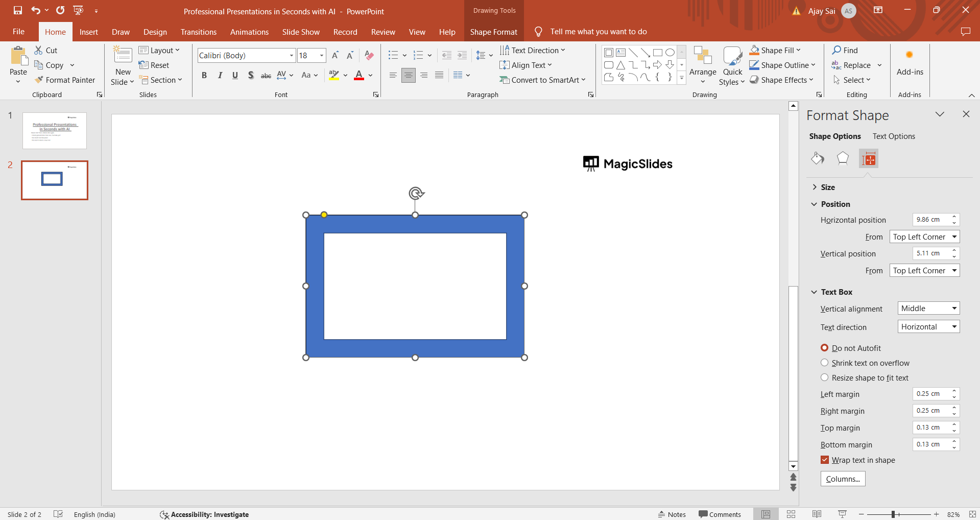Click the Slide Sorter view icon
The height and width of the screenshot is (520, 980).
(791, 514)
